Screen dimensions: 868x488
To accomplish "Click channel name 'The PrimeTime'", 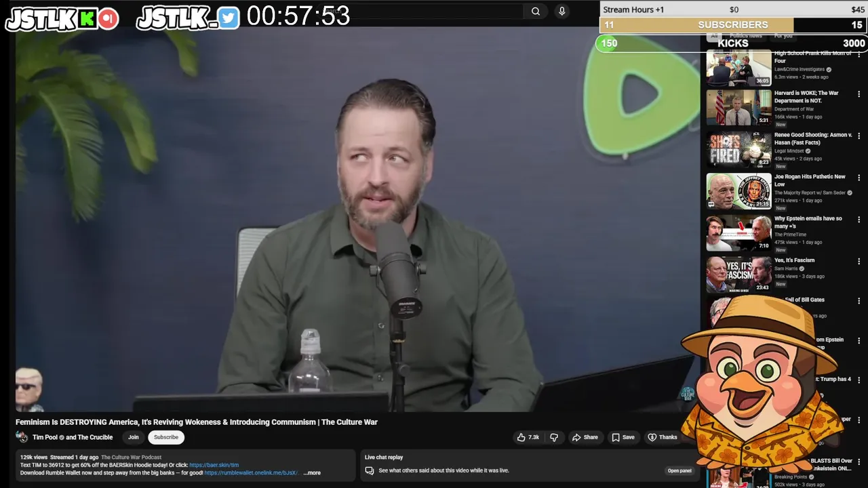I will click(x=790, y=235).
